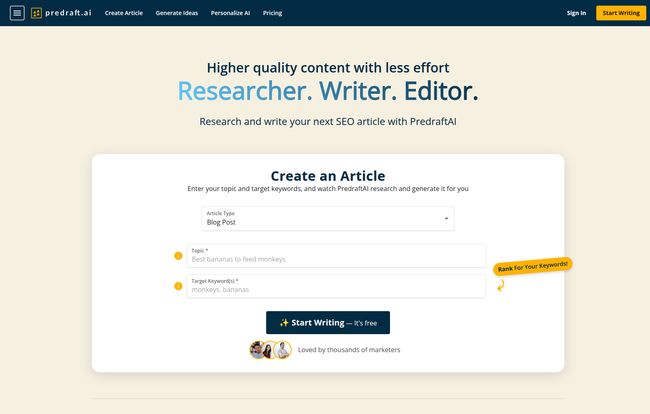Click the yellow Start Writing header button

click(x=621, y=13)
